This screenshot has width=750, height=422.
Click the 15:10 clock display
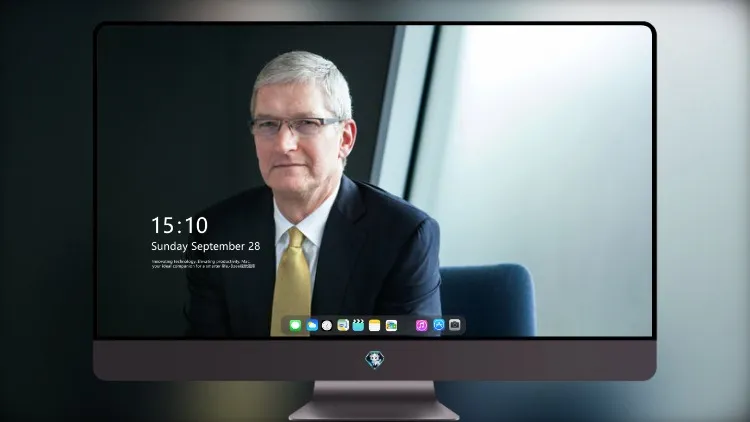pos(179,225)
